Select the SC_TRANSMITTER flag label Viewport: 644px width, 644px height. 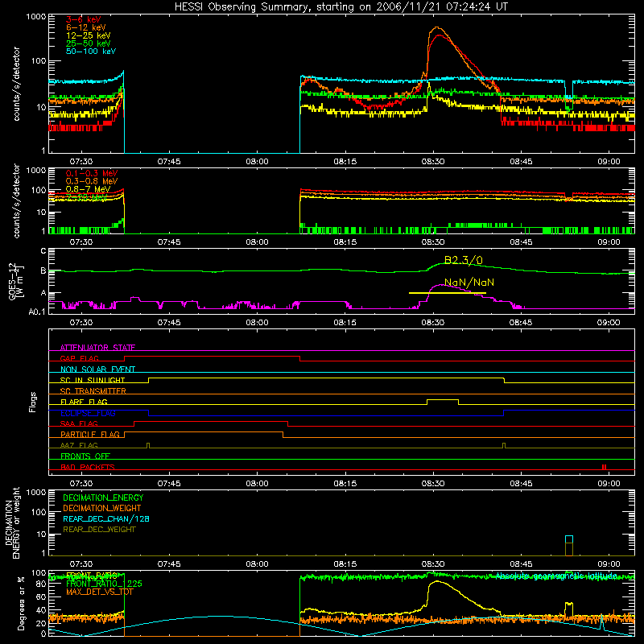coord(93,391)
